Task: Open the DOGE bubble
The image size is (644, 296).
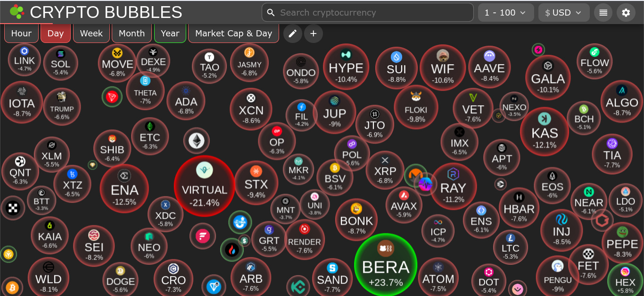Action: [121, 279]
